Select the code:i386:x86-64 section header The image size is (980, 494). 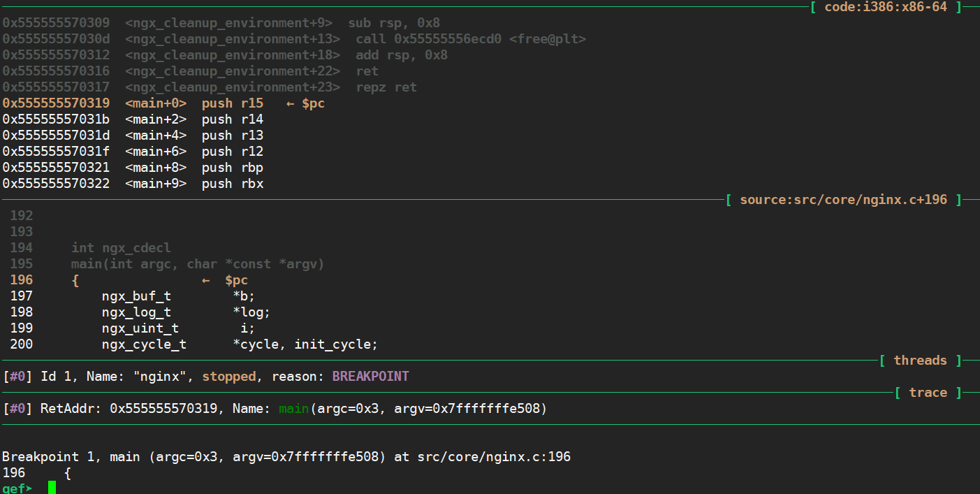click(x=886, y=7)
